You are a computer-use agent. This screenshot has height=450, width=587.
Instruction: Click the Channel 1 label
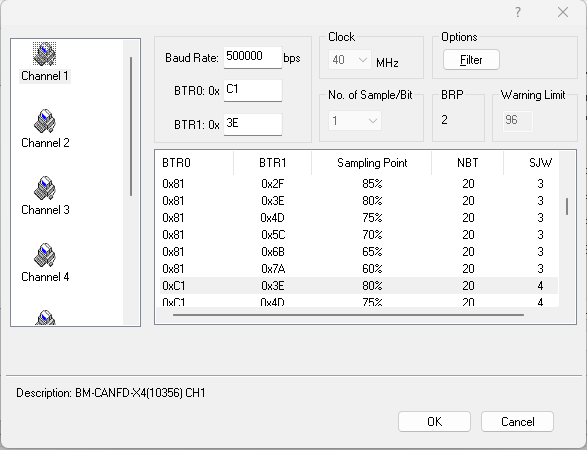click(45, 76)
